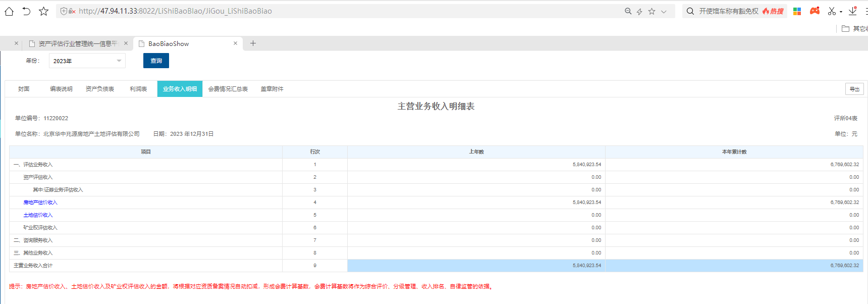Image resolution: width=868 pixels, height=304 pixels.
Task: Close the BaoBiaoShow browser tab
Action: [235, 43]
